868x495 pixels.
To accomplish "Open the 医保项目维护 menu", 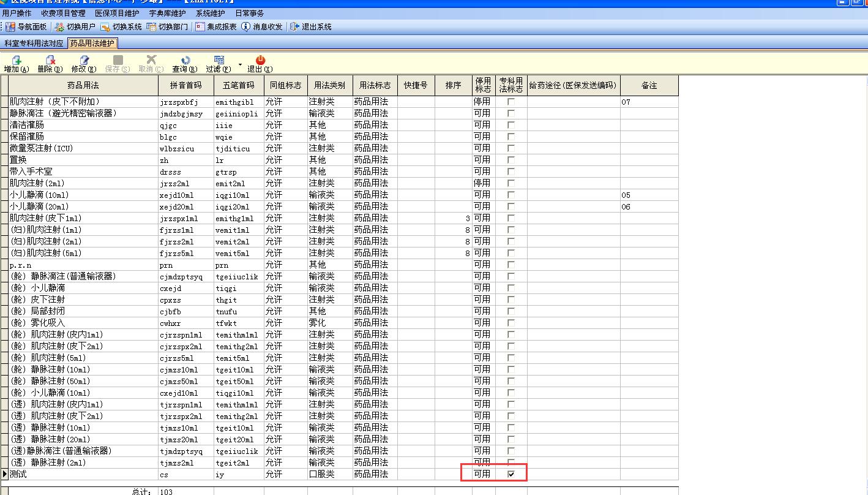I will (x=118, y=13).
